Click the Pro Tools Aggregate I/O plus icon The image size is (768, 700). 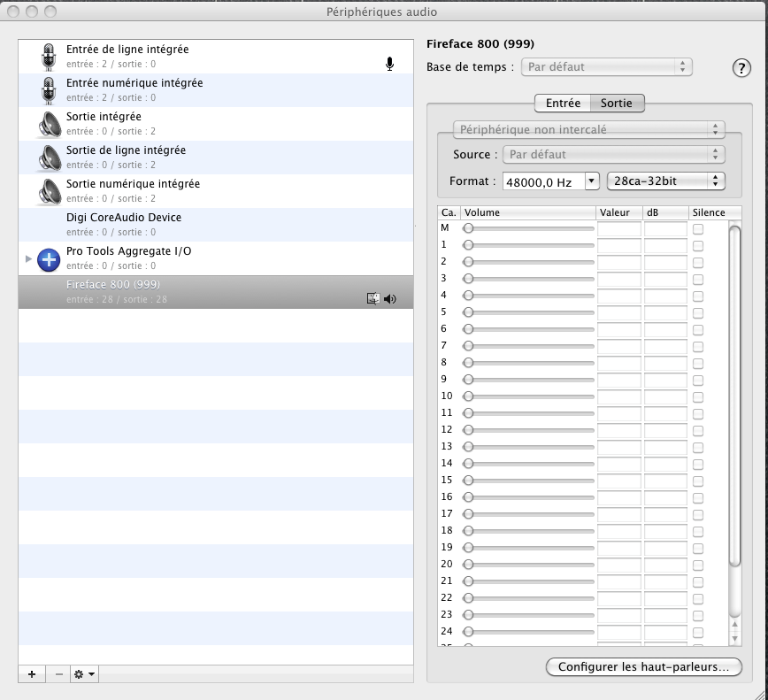click(x=49, y=258)
